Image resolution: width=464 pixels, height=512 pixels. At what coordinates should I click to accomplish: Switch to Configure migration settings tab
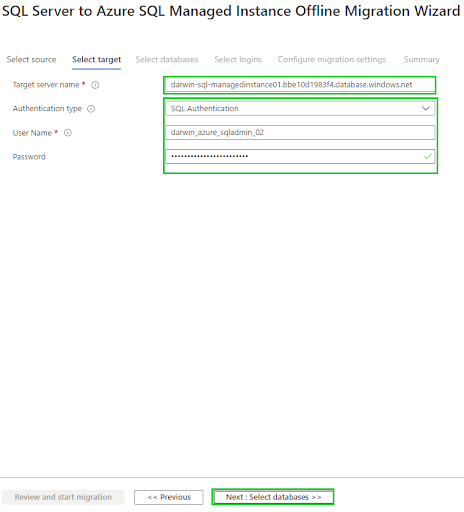(332, 60)
